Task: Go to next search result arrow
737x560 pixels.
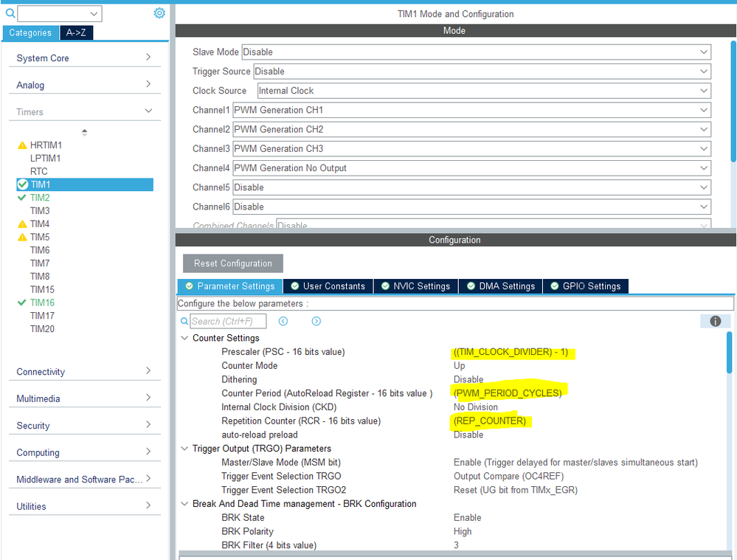Action: (316, 321)
